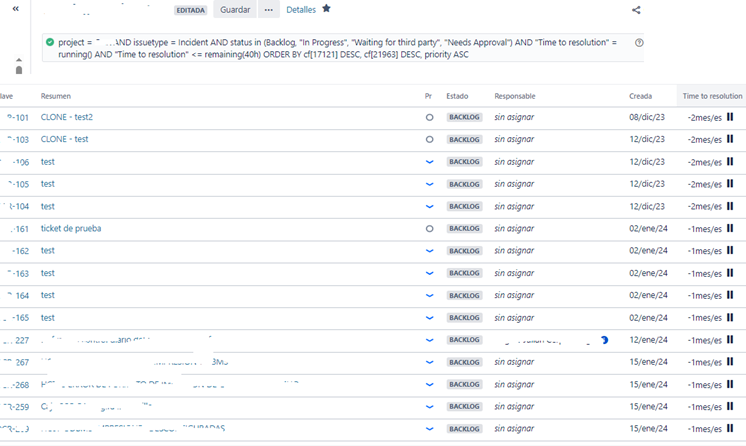Sort by the Creada column header
This screenshot has width=746, height=446.
point(640,96)
